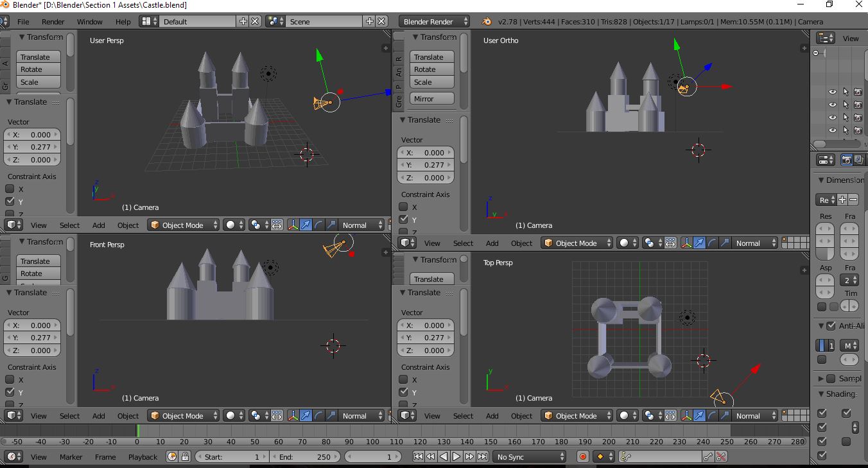Open the Object Mode dropdown
Image resolution: width=868 pixels, height=468 pixels.
click(183, 225)
